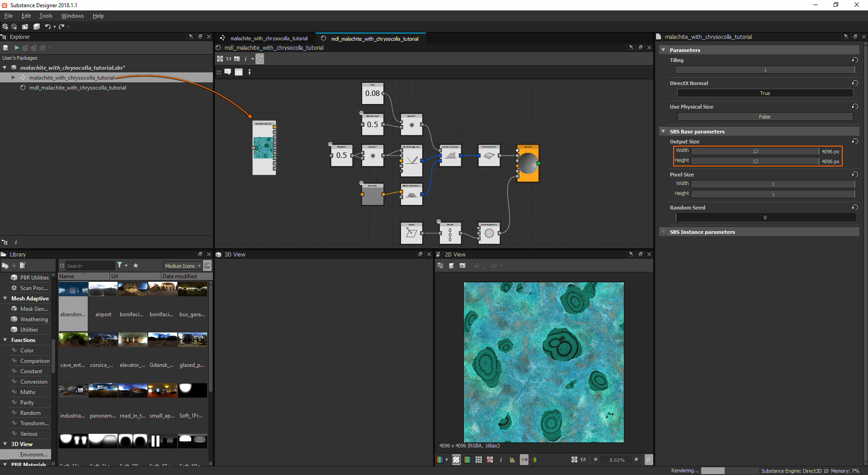868x475 pixels.
Task: Collapse the malachite_with_chrysocolla_tutorial.sbs package
Action: [5, 68]
